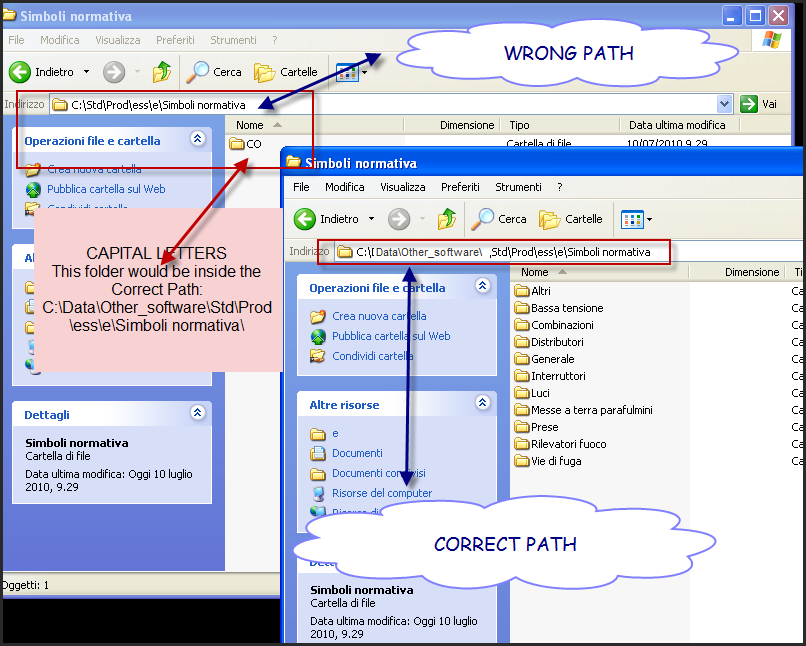Open the Preferiti menu in front window
The height and width of the screenshot is (646, 806).
(460, 187)
